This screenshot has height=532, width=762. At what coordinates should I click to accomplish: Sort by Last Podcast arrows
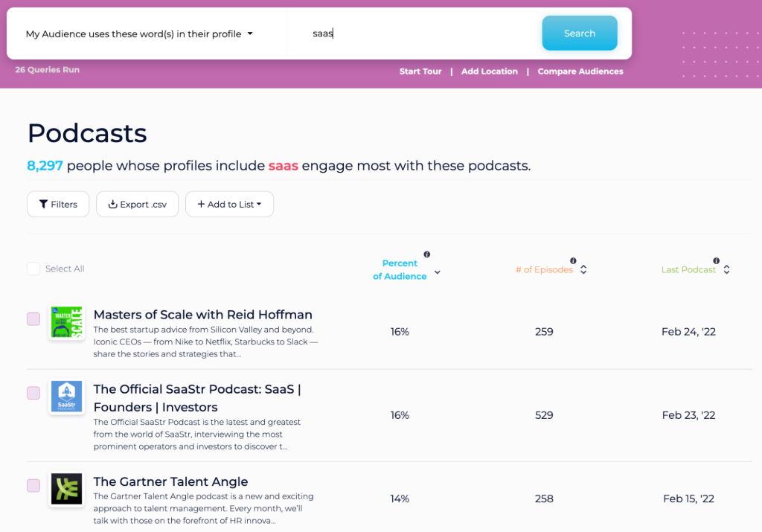click(x=726, y=269)
